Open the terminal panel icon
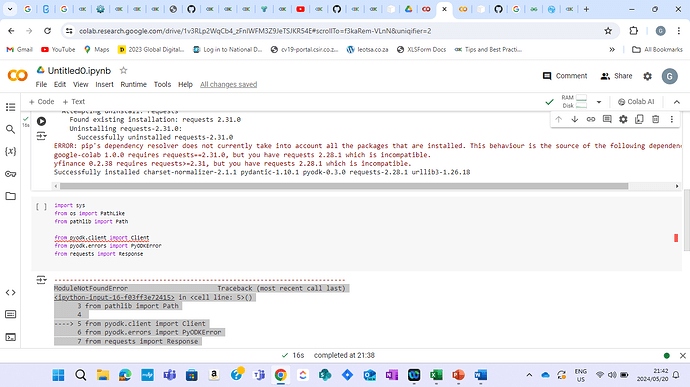This screenshot has width=690, height=387. [x=11, y=337]
